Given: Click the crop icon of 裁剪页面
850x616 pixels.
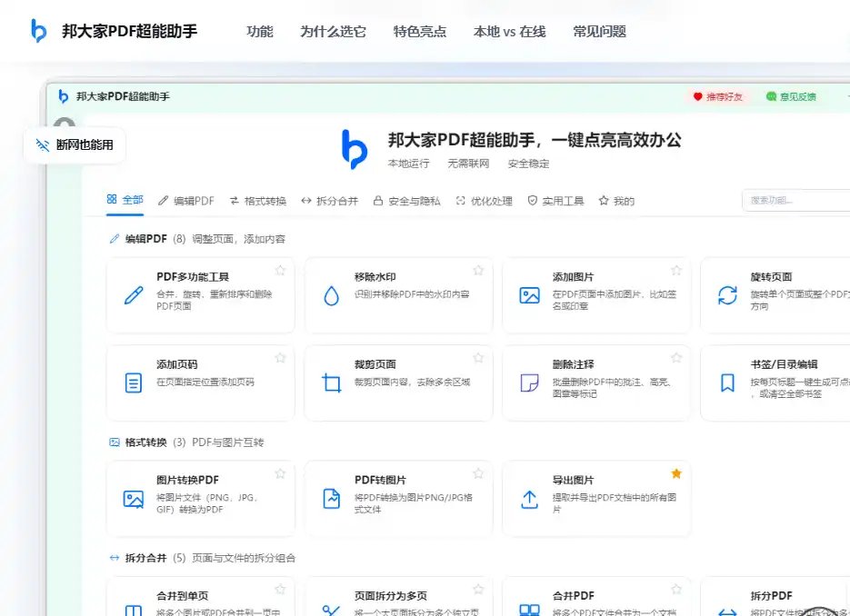Looking at the screenshot, I should [331, 383].
